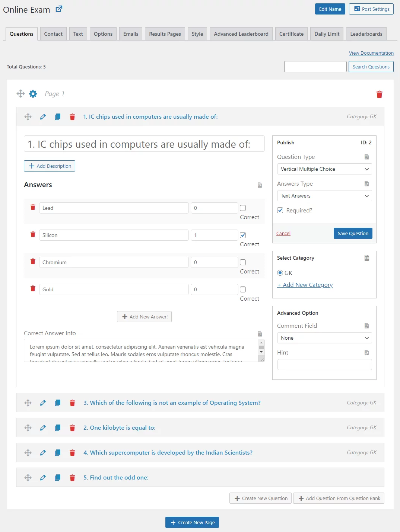Select the GK category radio button
Viewport: 400px width, 532px height.
[x=280, y=273]
